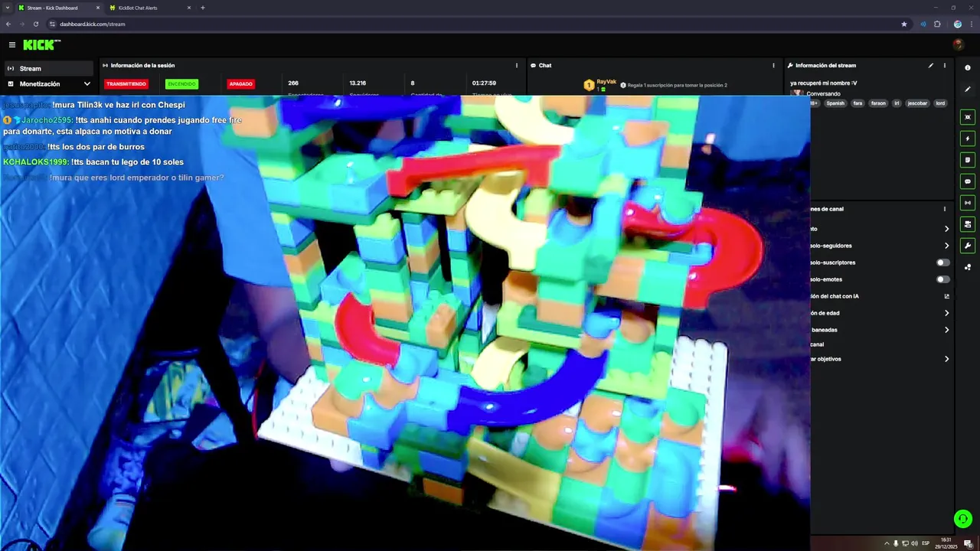Click green support chat bubble button
This screenshot has height=551, width=980.
click(x=962, y=520)
